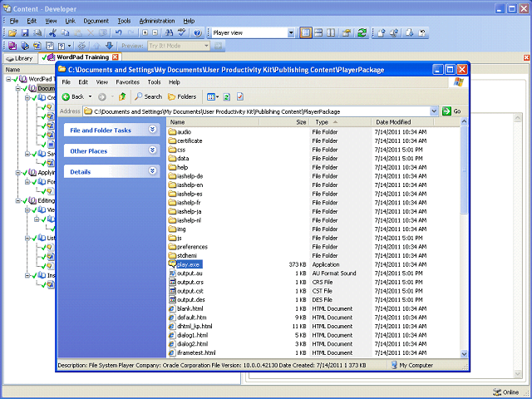Open the Explorer address bar dropdown arrow
Screen dimensions: 532x399
(434, 111)
